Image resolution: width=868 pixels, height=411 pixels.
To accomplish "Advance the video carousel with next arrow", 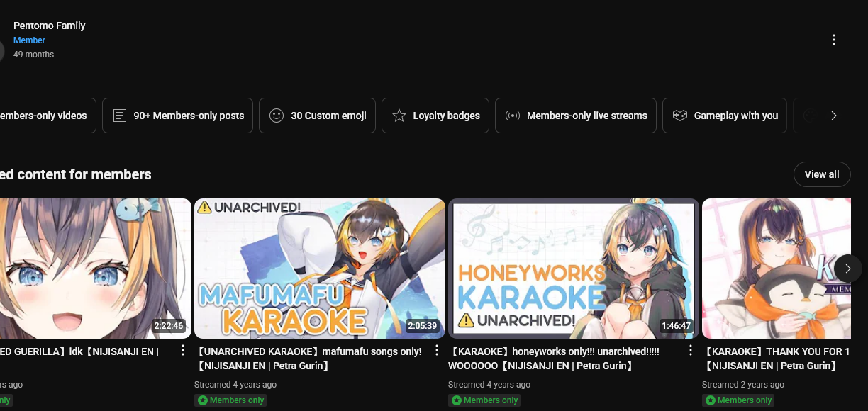I will (x=847, y=269).
